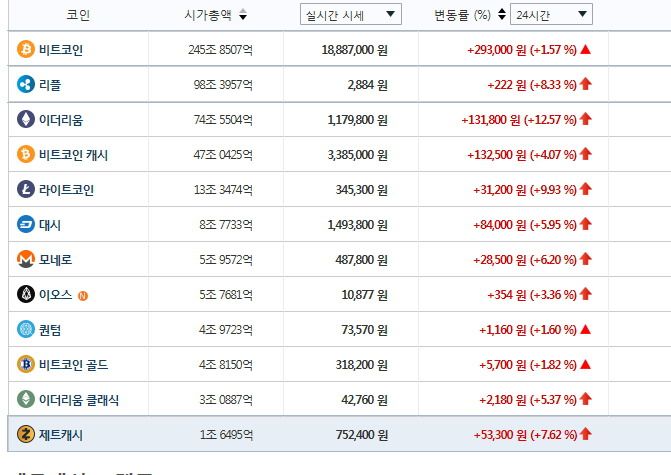Click the red up arrow in 제트캐시 row

coord(585,434)
